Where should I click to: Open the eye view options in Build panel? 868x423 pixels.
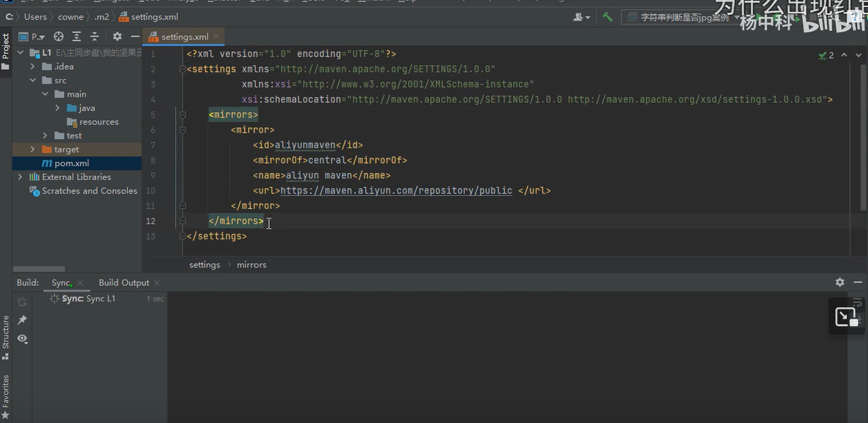tap(22, 339)
